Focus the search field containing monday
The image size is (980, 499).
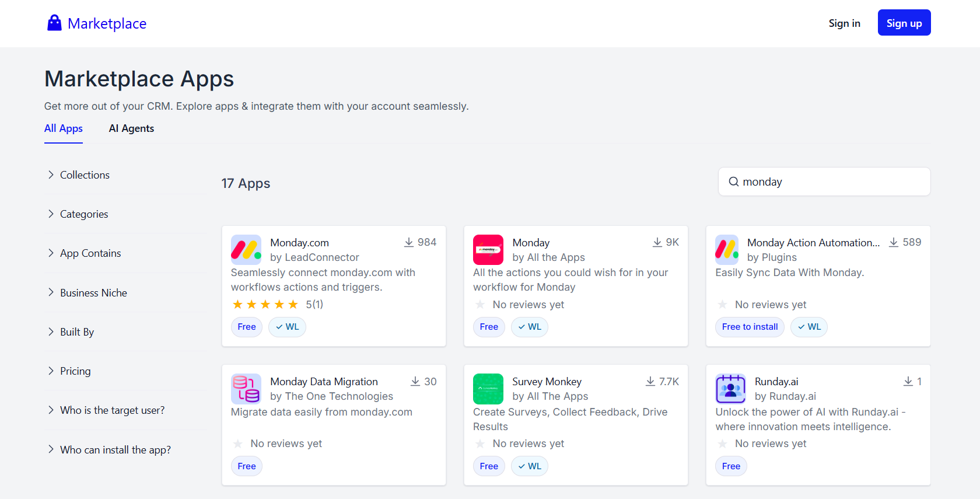click(824, 182)
